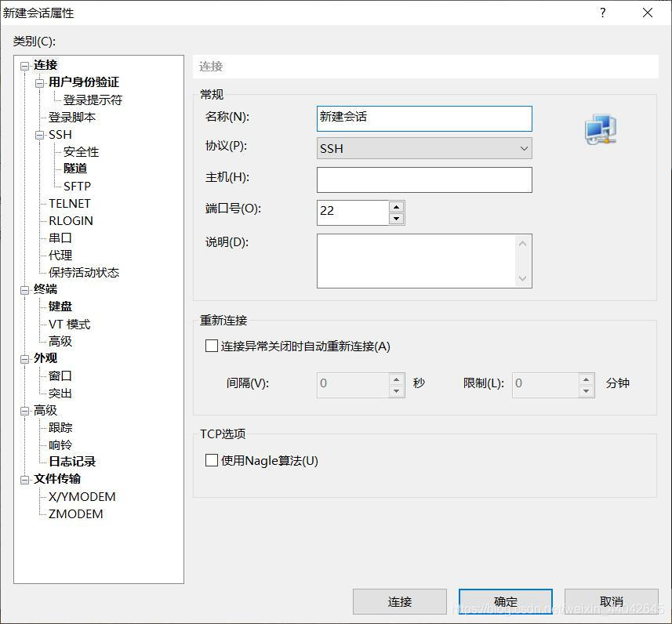Screen dimensions: 672x624
Task: Select the 跟踪 tree item
Action: coord(60,427)
